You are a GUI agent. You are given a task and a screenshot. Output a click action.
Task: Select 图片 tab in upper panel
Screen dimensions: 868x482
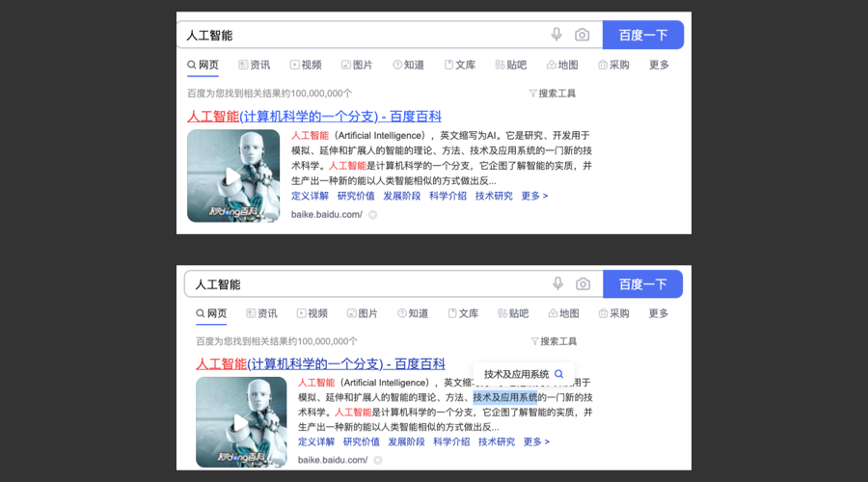click(357, 65)
